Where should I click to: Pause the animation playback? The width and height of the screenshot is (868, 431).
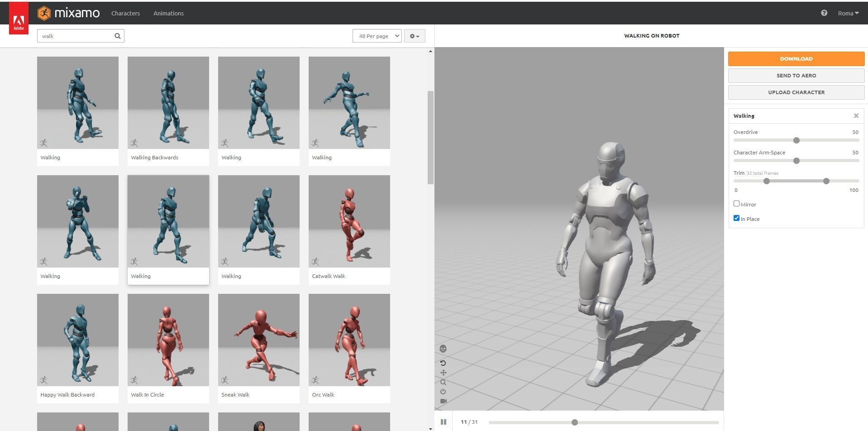444,422
